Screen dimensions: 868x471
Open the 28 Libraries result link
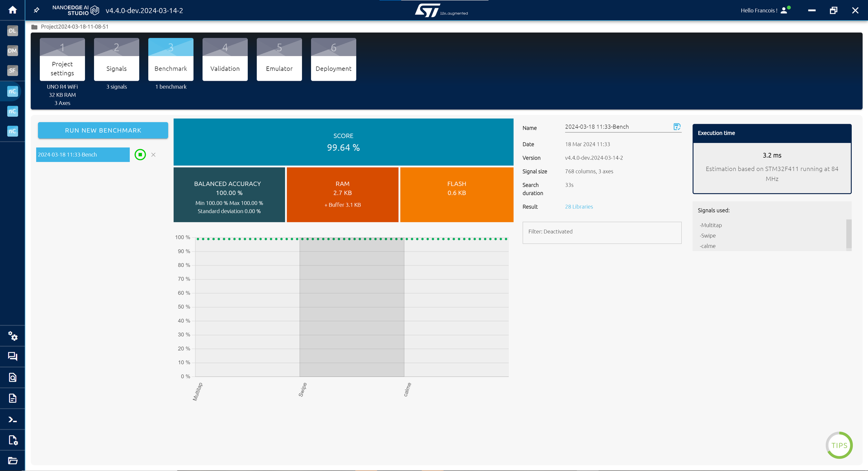pyautogui.click(x=579, y=207)
